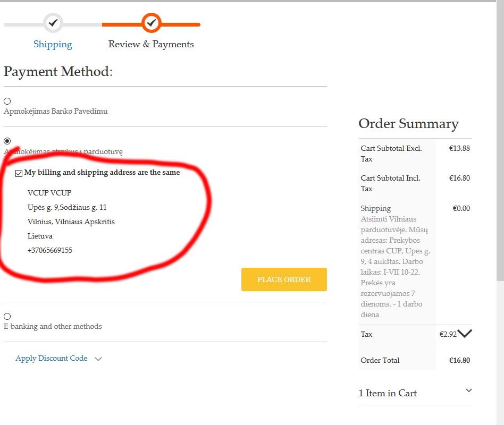Go back to the Shipping step

point(53,45)
